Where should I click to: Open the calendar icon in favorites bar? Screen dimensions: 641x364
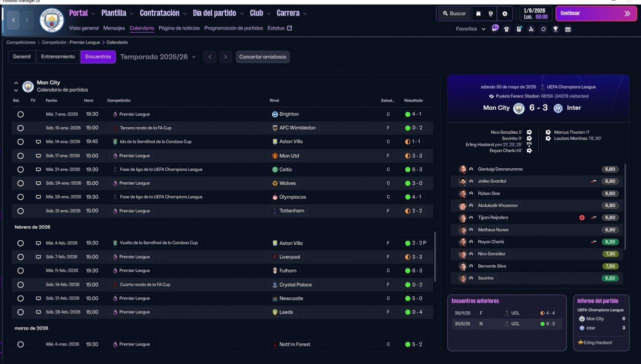pos(568,29)
